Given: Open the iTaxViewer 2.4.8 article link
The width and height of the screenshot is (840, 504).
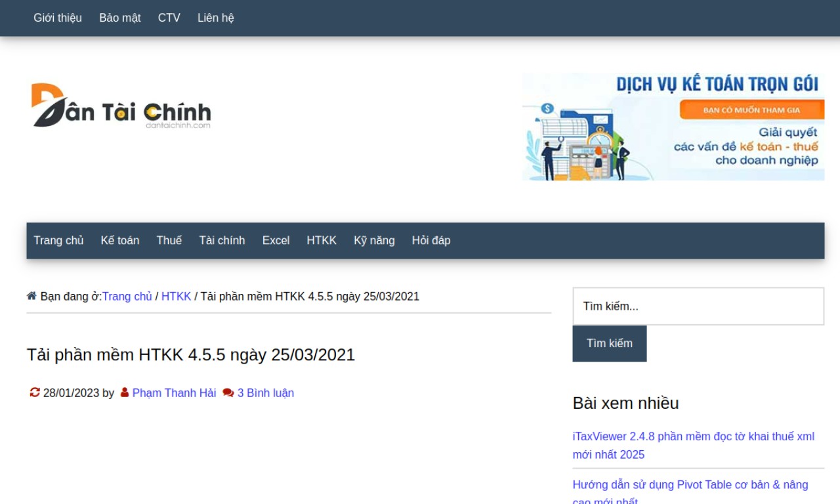Looking at the screenshot, I should tap(694, 446).
